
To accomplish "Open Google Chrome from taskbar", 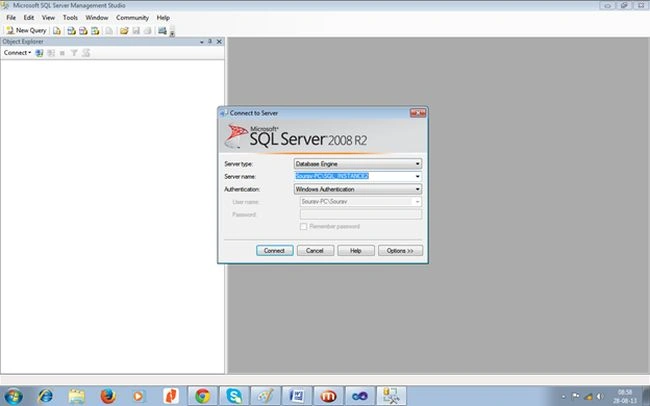I will 203,396.
